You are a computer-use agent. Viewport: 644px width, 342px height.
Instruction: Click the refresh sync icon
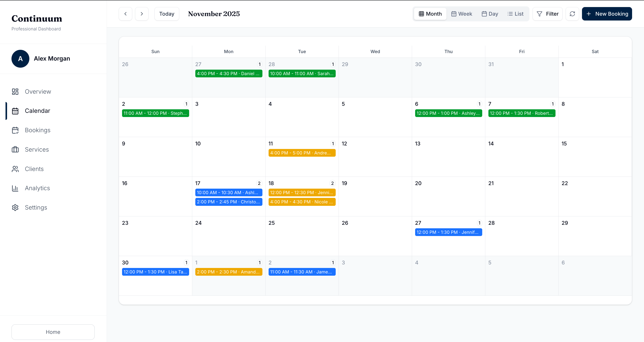coord(572,14)
